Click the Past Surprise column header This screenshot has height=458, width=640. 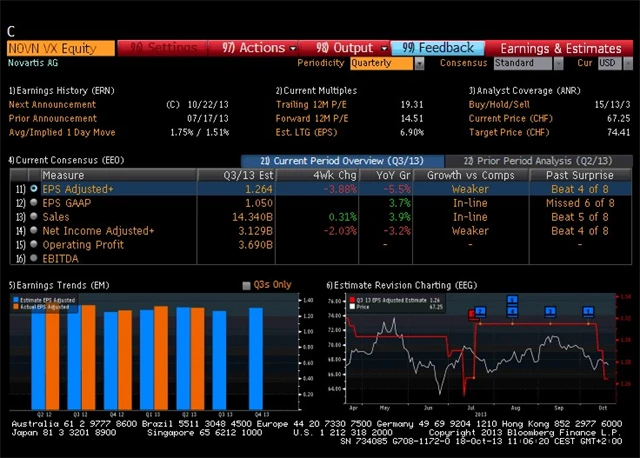pyautogui.click(x=580, y=175)
